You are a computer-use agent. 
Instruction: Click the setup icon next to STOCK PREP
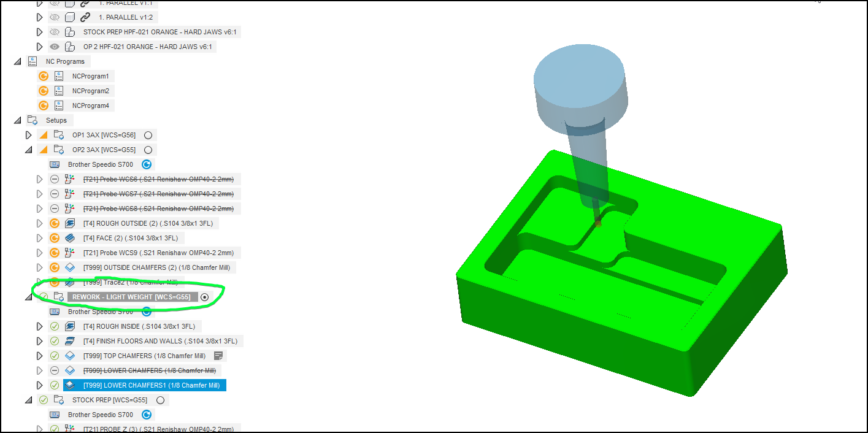tap(59, 399)
